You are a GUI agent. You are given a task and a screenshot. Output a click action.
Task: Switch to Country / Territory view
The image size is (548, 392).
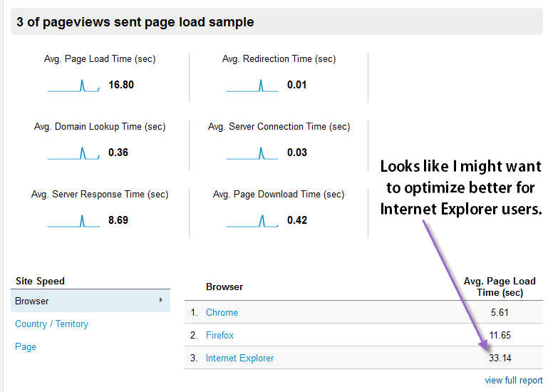click(x=52, y=324)
